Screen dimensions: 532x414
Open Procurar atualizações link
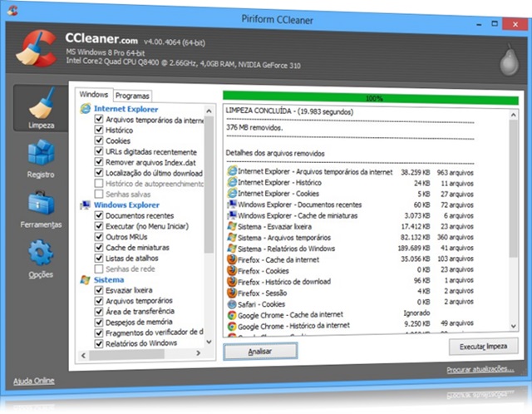[x=480, y=369]
